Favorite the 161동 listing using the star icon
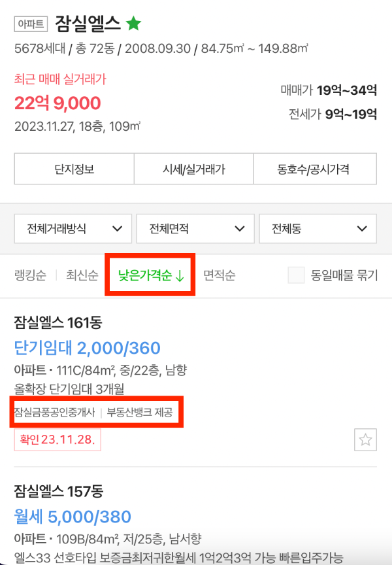392x565 pixels. [366, 441]
